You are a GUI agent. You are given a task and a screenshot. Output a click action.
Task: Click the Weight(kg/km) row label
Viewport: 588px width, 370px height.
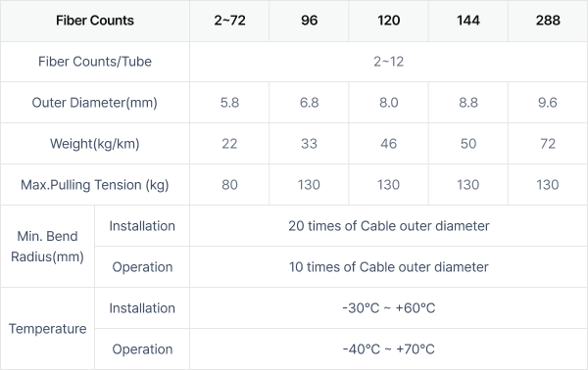coord(95,144)
